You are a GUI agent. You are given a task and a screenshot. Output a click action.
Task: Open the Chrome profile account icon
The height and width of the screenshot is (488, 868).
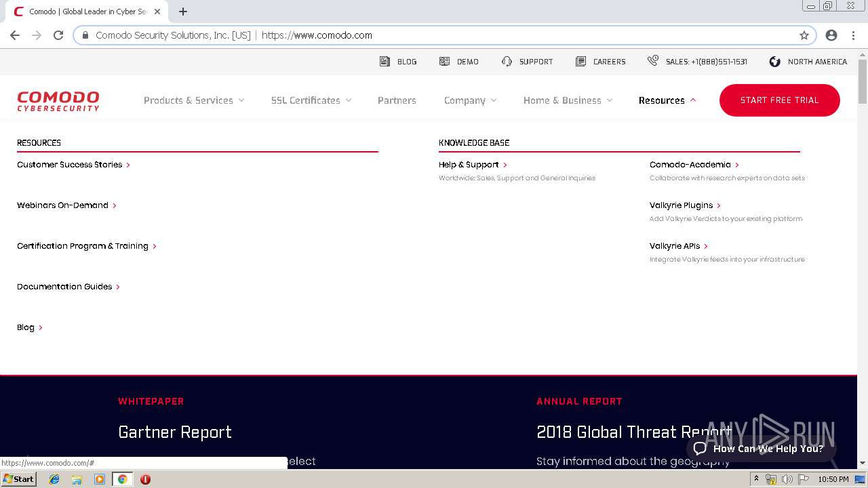tap(831, 35)
